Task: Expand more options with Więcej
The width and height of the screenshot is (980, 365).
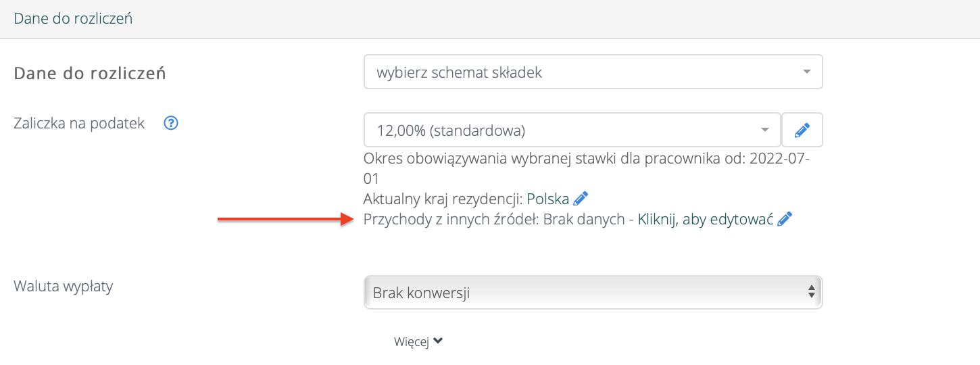Action: [x=412, y=342]
